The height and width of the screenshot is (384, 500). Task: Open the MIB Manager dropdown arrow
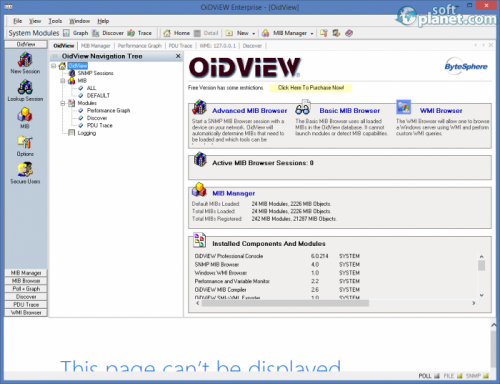[x=312, y=33]
